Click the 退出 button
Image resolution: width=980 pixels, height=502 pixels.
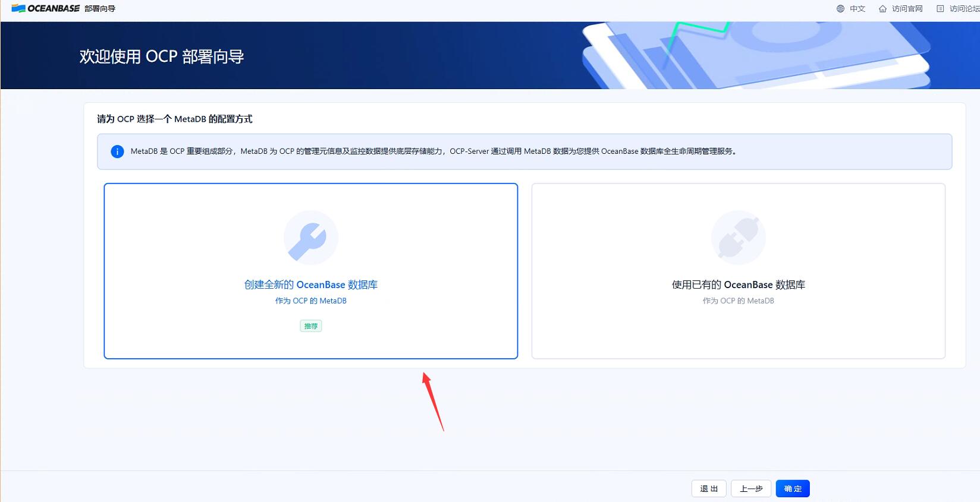(x=709, y=488)
